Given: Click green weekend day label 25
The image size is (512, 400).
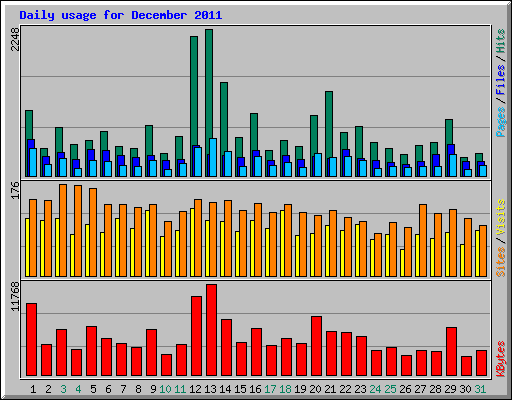Looking at the screenshot, I should pyautogui.click(x=390, y=389).
